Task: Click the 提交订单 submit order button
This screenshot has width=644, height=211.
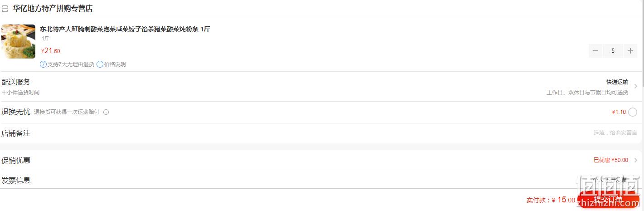Action: coord(608,200)
